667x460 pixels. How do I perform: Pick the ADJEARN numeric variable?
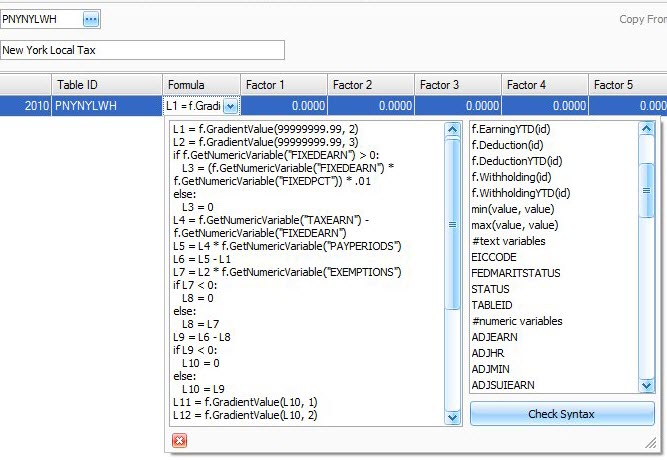pyautogui.click(x=495, y=337)
